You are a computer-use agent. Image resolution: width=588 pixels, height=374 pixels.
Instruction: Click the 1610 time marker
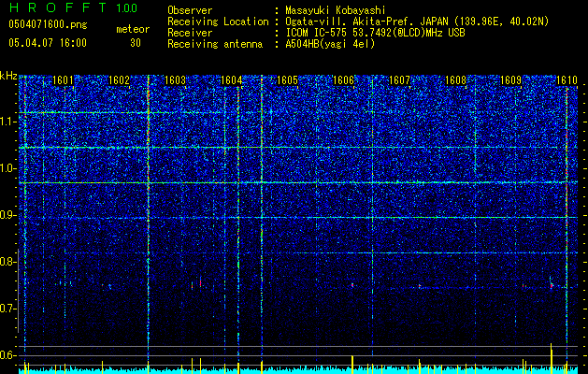point(566,80)
